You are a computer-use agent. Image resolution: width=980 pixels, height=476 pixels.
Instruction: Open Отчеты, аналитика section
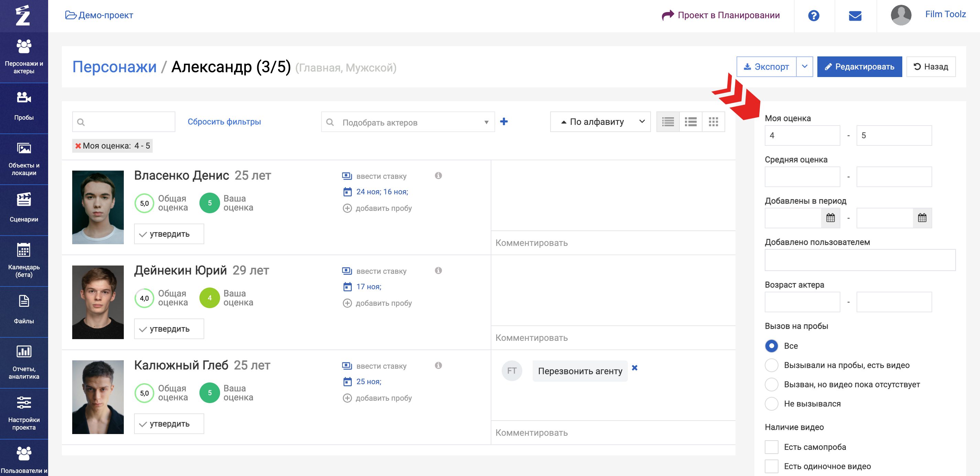tap(24, 363)
